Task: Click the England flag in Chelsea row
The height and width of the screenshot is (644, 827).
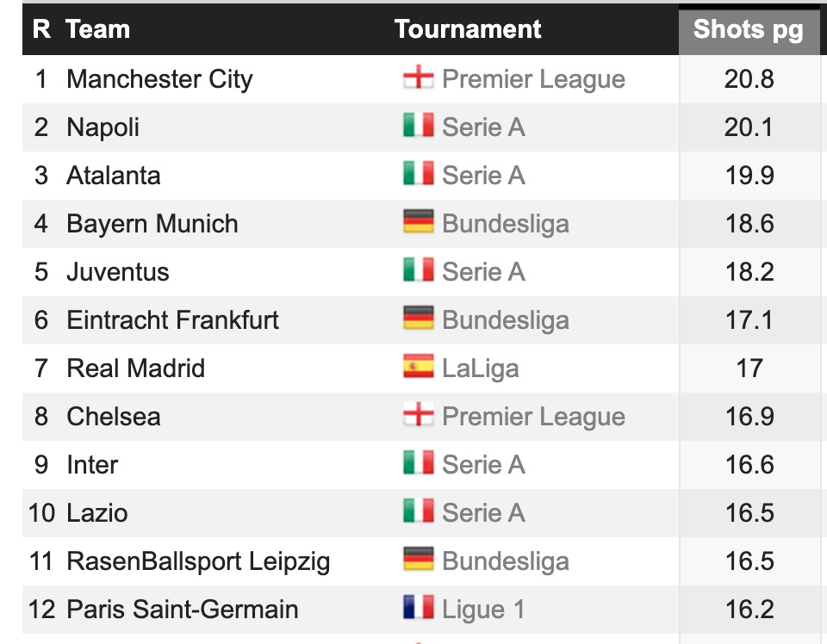Action: 418,417
